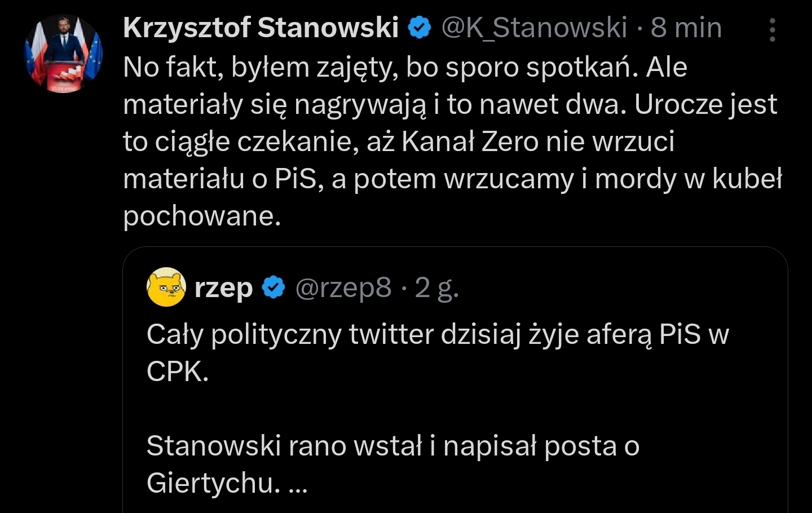Expand the truncated quoted tweet via its ellipsis
This screenshot has width=812, height=513.
(x=298, y=484)
